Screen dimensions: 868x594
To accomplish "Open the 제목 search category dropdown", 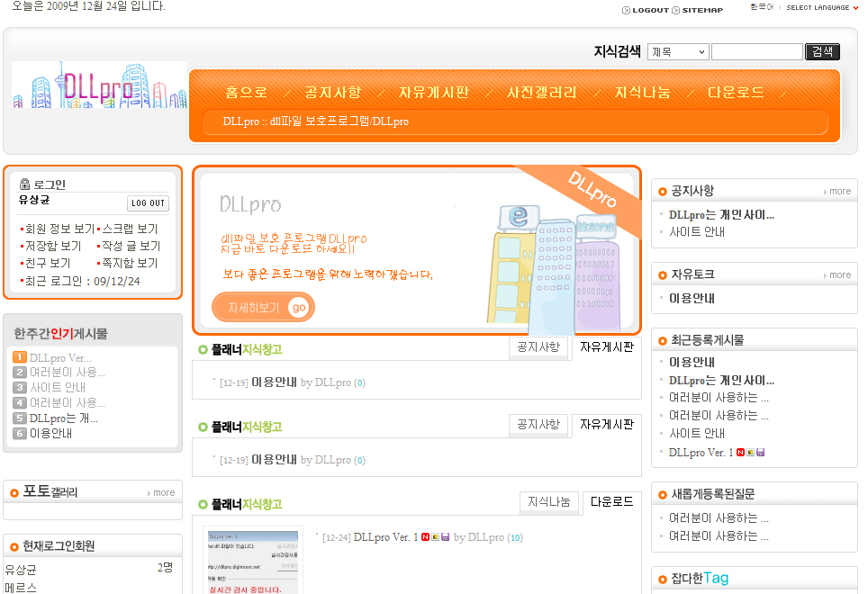I will click(678, 52).
